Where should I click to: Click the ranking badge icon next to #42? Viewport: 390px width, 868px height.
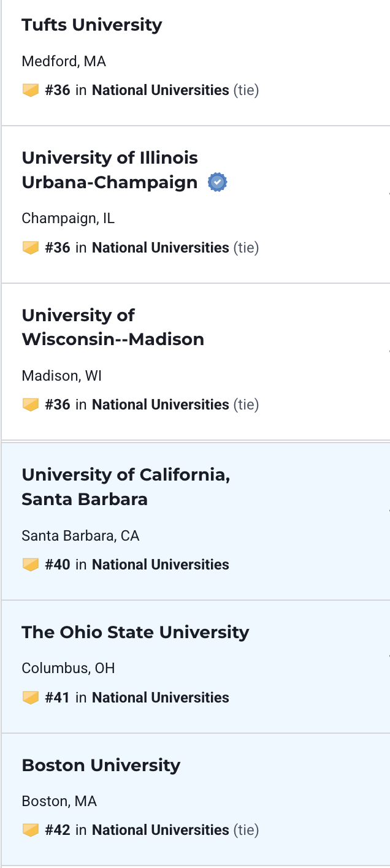(x=31, y=830)
